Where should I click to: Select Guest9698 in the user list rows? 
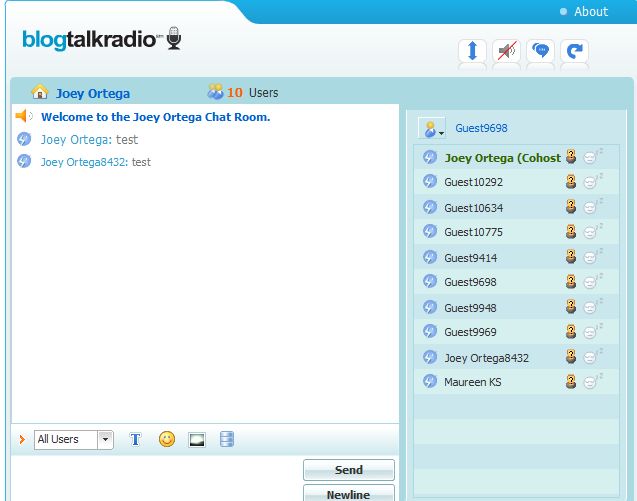516,282
